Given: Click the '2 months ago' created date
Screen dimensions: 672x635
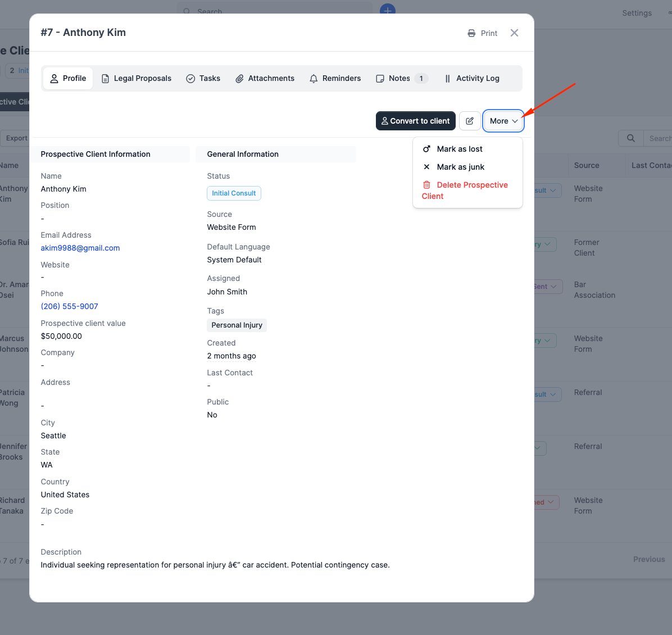Looking at the screenshot, I should tap(231, 356).
